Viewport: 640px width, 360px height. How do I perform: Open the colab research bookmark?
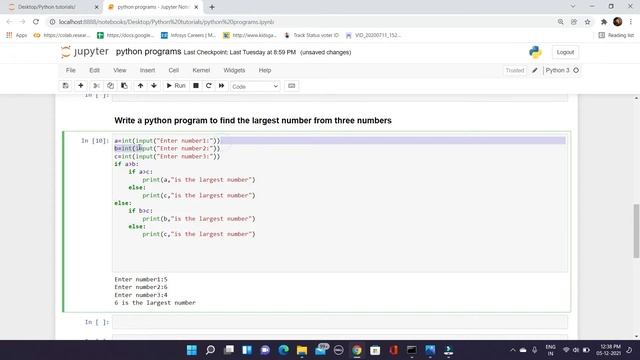[62, 35]
